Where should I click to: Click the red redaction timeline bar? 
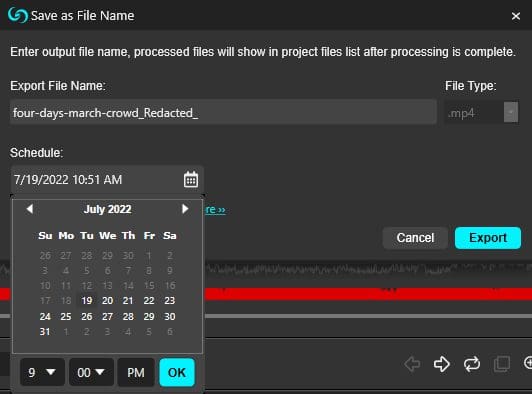pyautogui.click(x=368, y=294)
